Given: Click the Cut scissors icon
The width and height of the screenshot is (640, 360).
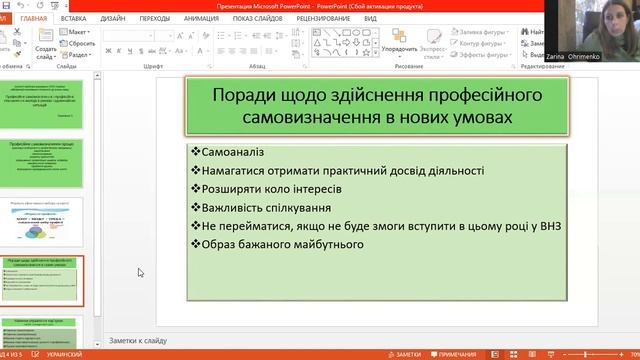Looking at the screenshot, I should pyautogui.click(x=17, y=31).
